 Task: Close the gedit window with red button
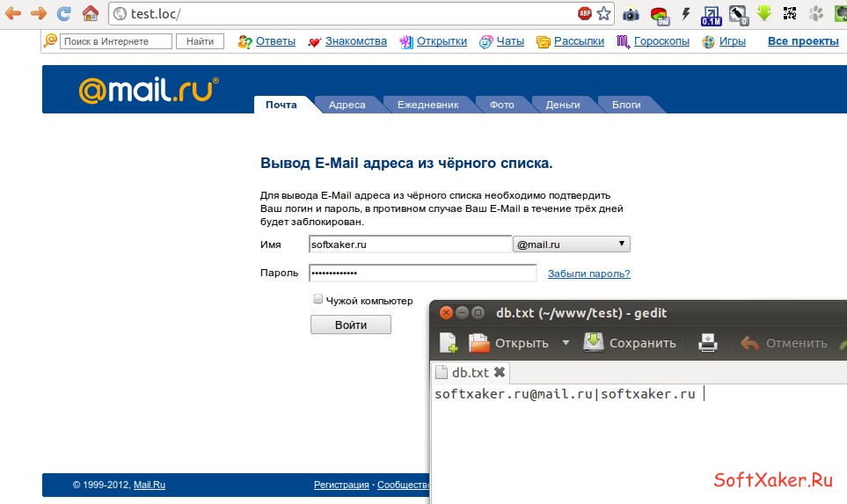[446, 312]
